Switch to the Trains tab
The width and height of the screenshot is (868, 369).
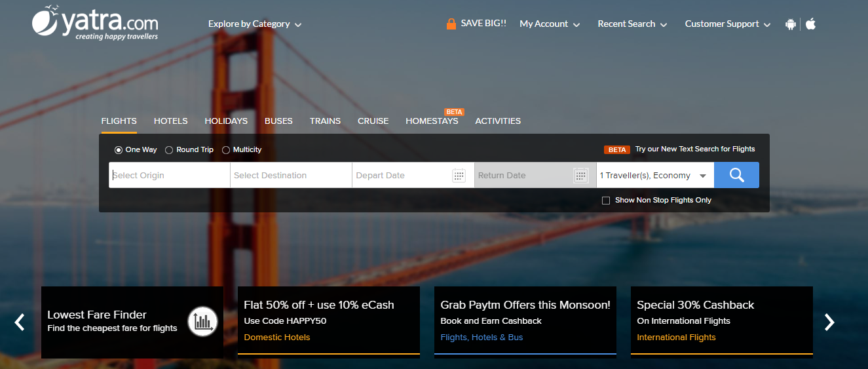coord(325,121)
